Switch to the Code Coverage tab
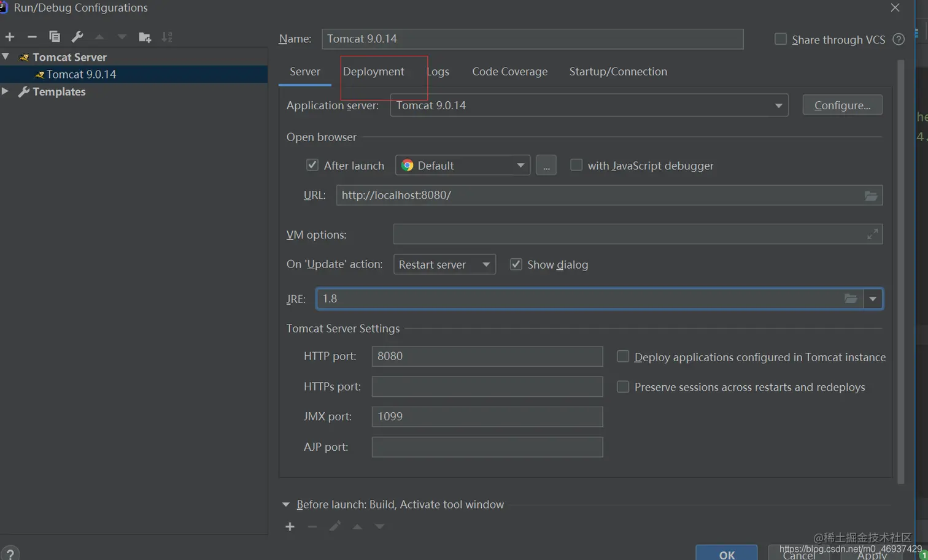 coord(510,71)
